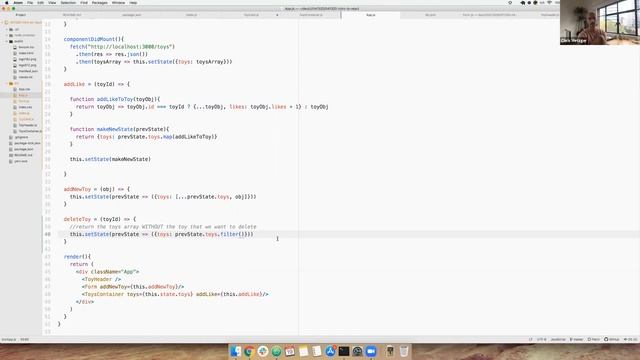Open Form.js in the src folder
Screen dimensions: 640x360
pos(24,101)
